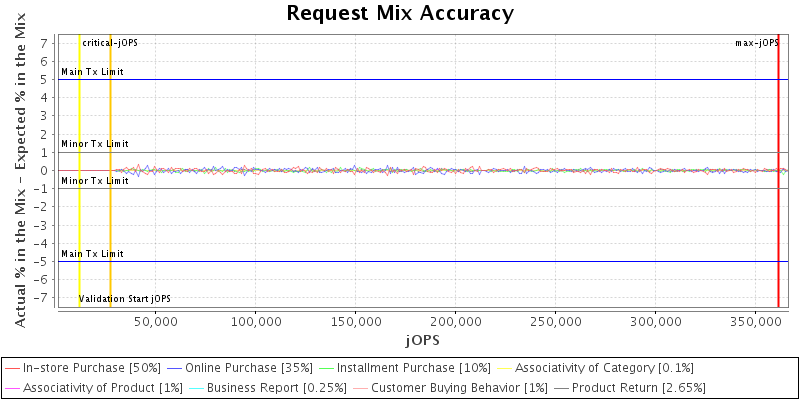Click the 150,000 x-axis tick label

click(355, 321)
